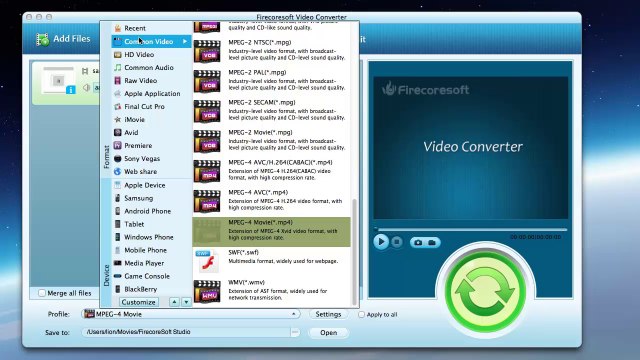This screenshot has width=640, height=360.
Task: Click the Final Cut Pro icon
Action: [x=118, y=107]
